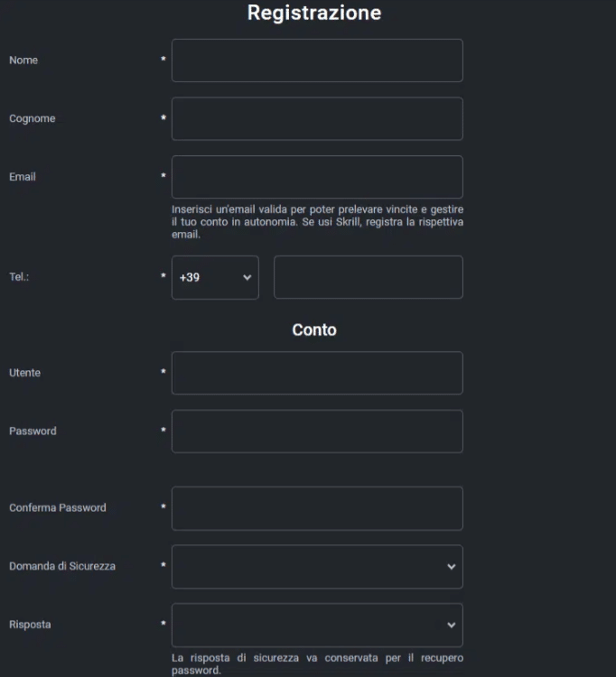
Task: Click the Registrazione heading
Action: point(314,13)
